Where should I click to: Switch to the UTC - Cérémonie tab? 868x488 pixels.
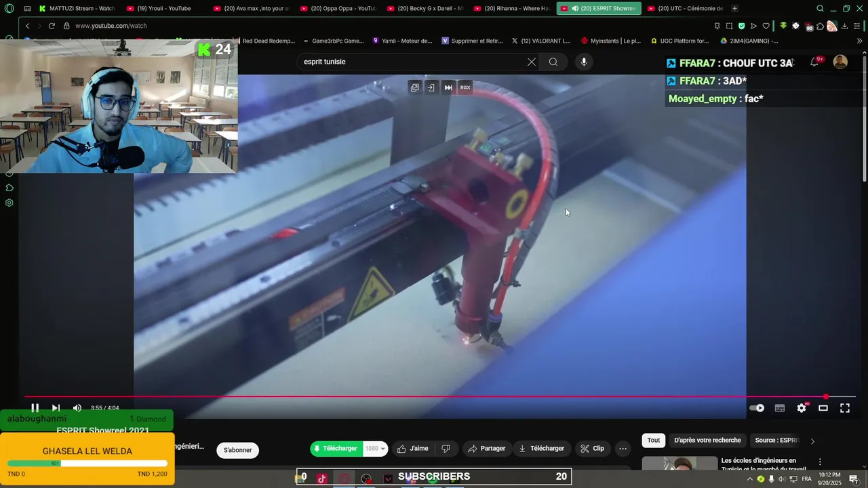click(684, 9)
